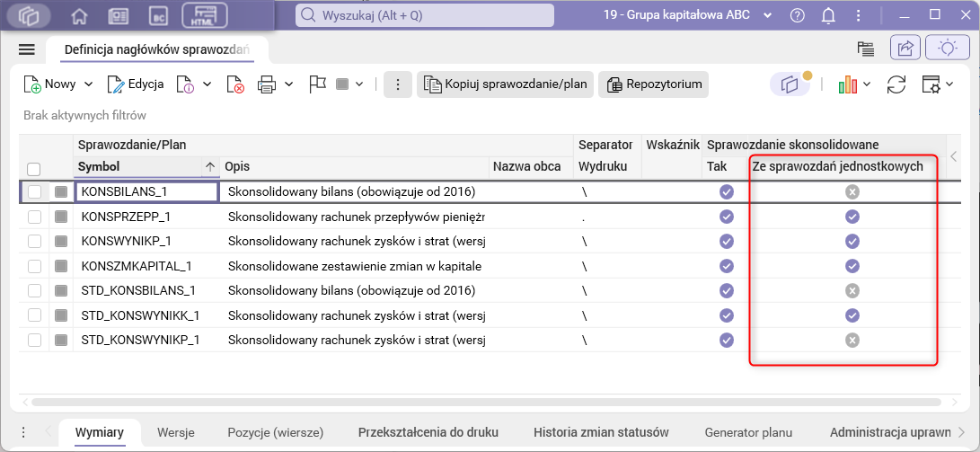980x452 pixels.
Task: Open the hamburger menu
Action: (x=27, y=50)
